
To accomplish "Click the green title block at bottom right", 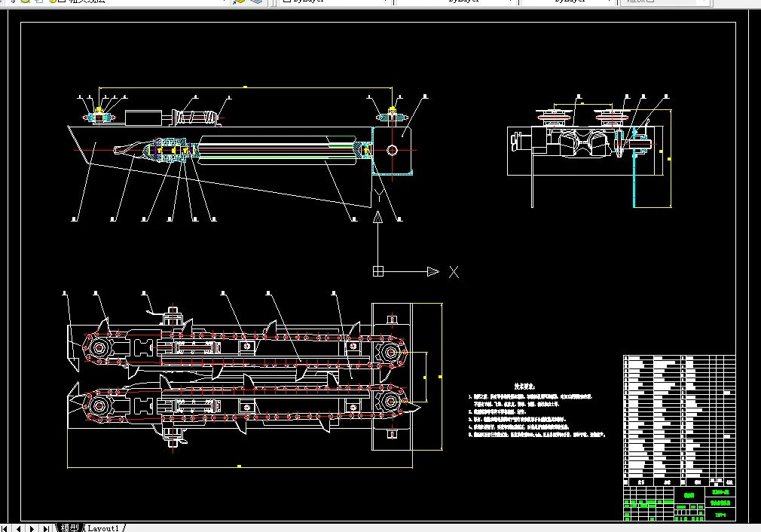I will [x=679, y=503].
